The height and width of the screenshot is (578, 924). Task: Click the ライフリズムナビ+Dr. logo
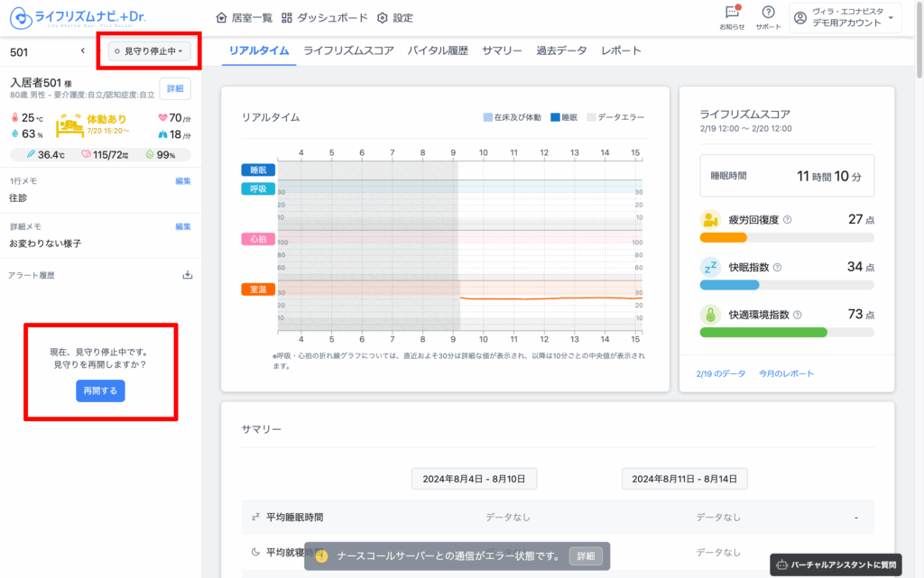pos(78,18)
